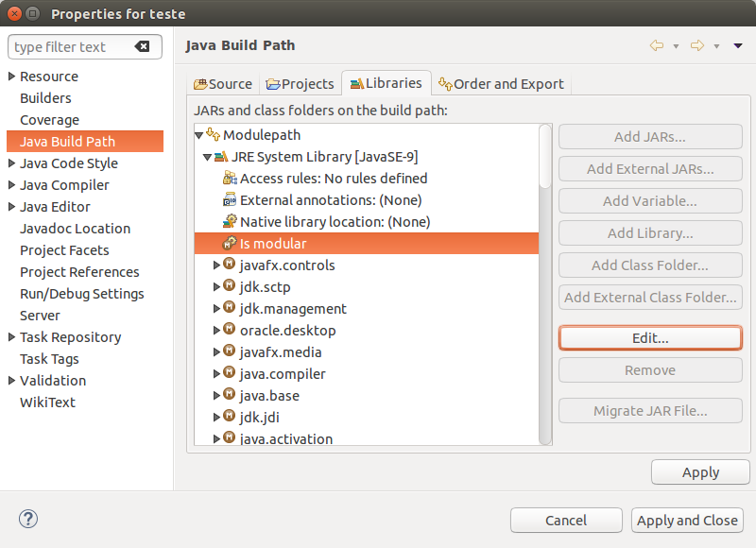Viewport: 756px width, 548px height.
Task: Click the External annotations icon
Action: point(230,199)
